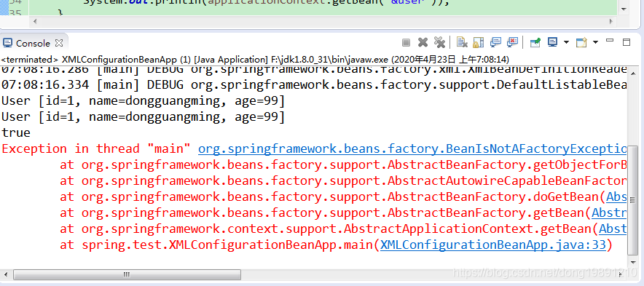Remove all terminated launches with the double X icon

439,42
